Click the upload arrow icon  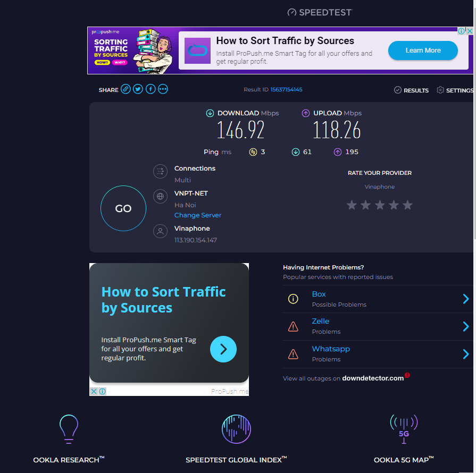[x=306, y=113]
